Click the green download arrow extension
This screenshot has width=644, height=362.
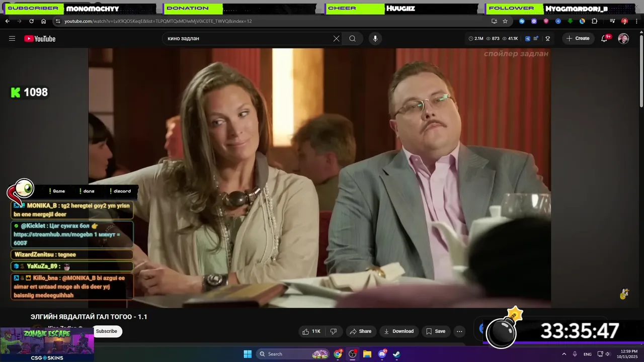tap(570, 21)
